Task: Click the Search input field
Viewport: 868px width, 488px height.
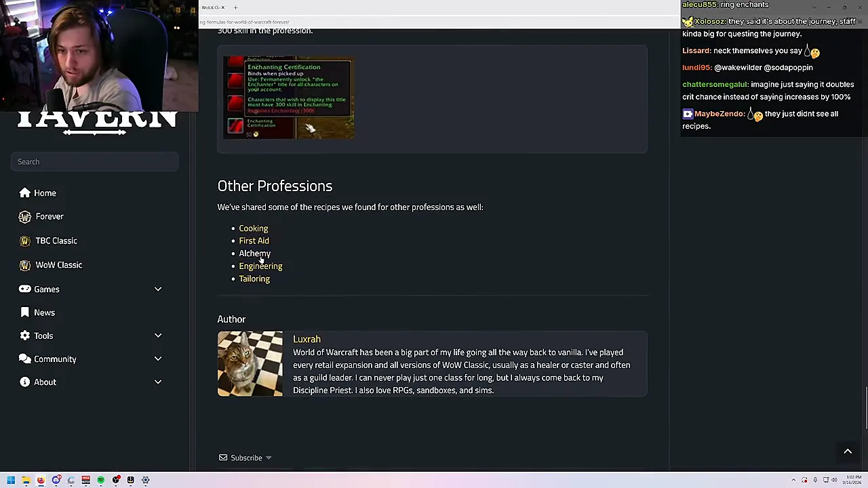Action: 94,161
